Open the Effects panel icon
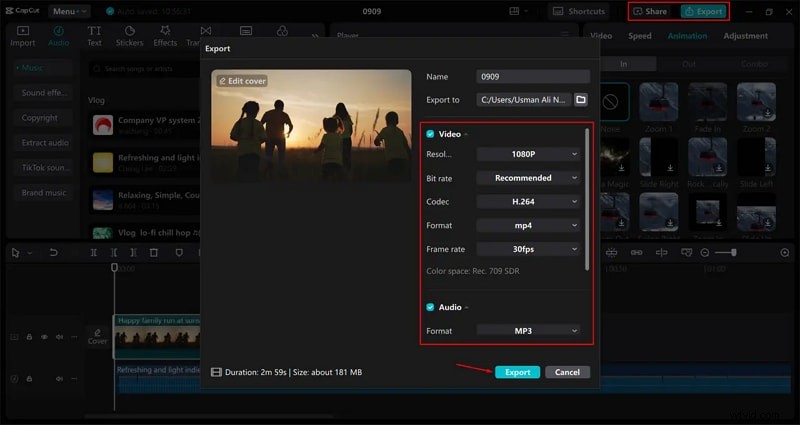This screenshot has height=425, width=800. 165,36
